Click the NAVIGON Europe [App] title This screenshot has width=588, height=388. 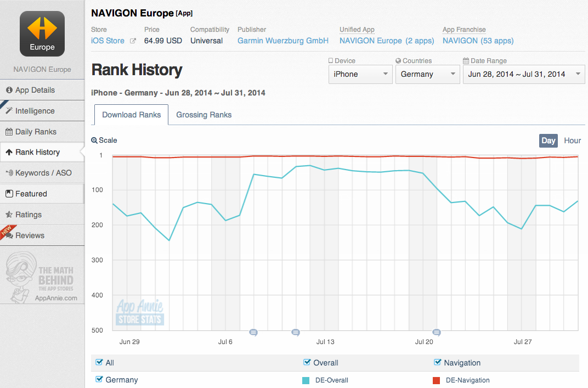click(x=142, y=13)
